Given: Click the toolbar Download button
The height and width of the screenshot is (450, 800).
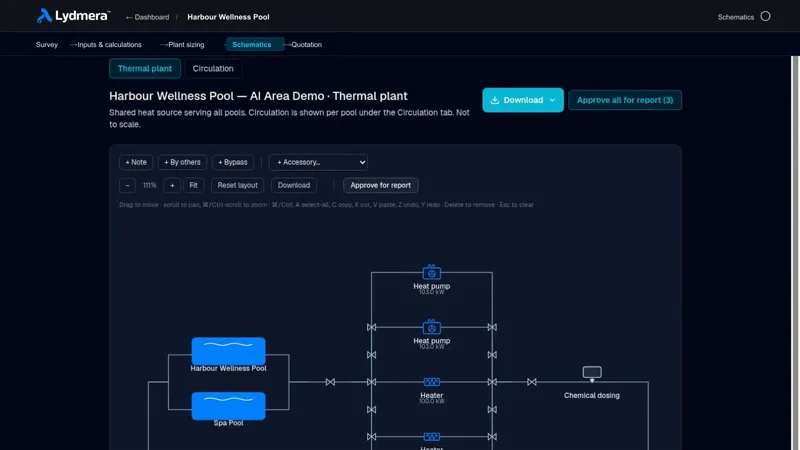Looking at the screenshot, I should [x=294, y=185].
